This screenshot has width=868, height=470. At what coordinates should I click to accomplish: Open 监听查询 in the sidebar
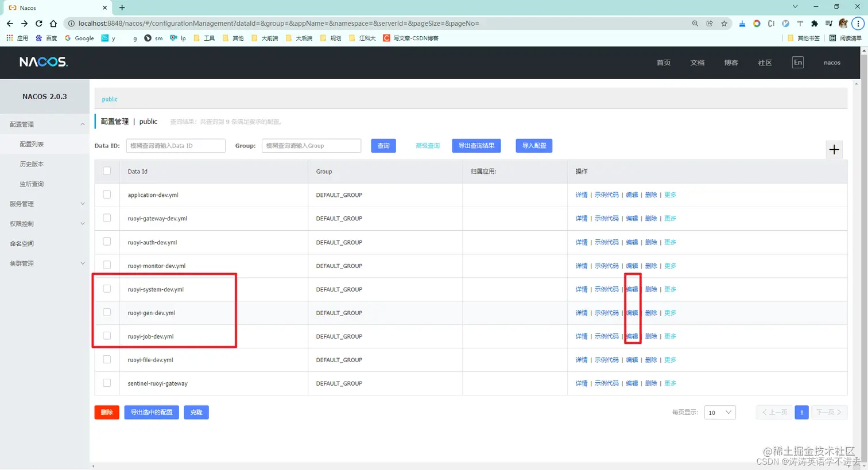tap(32, 184)
